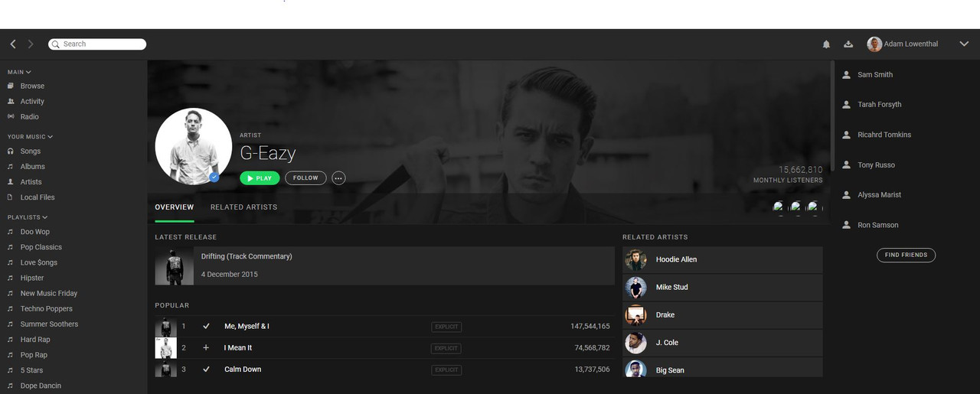Click G-Eazy's round profile picture

coord(193,146)
